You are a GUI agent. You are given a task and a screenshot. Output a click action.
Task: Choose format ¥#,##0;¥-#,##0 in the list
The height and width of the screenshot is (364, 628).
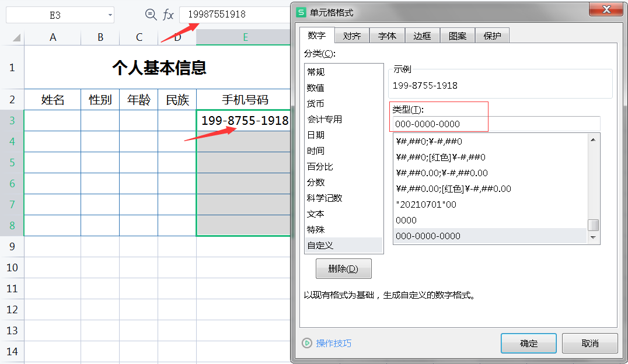pos(491,141)
